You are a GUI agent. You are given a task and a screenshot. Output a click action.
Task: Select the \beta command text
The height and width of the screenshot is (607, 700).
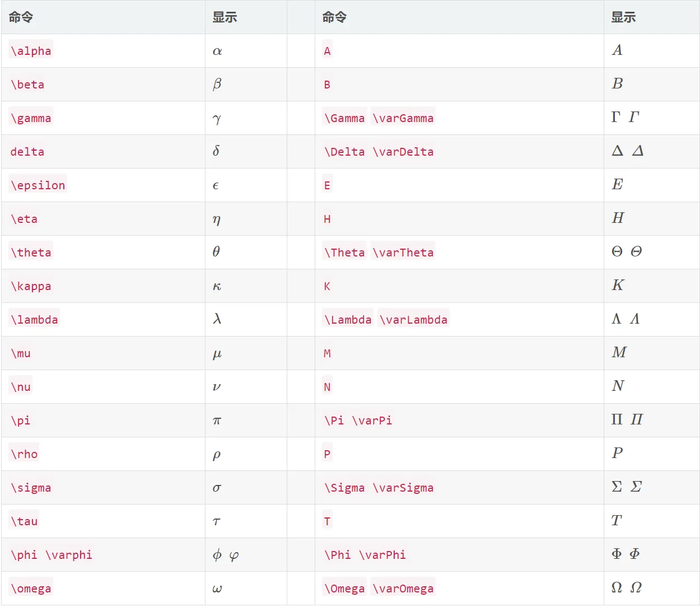[x=27, y=85]
